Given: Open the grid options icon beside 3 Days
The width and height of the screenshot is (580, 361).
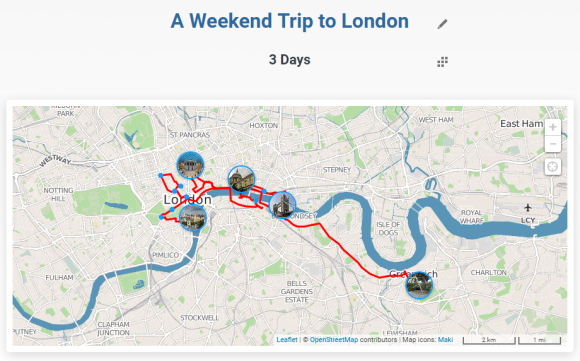Looking at the screenshot, I should tap(442, 62).
